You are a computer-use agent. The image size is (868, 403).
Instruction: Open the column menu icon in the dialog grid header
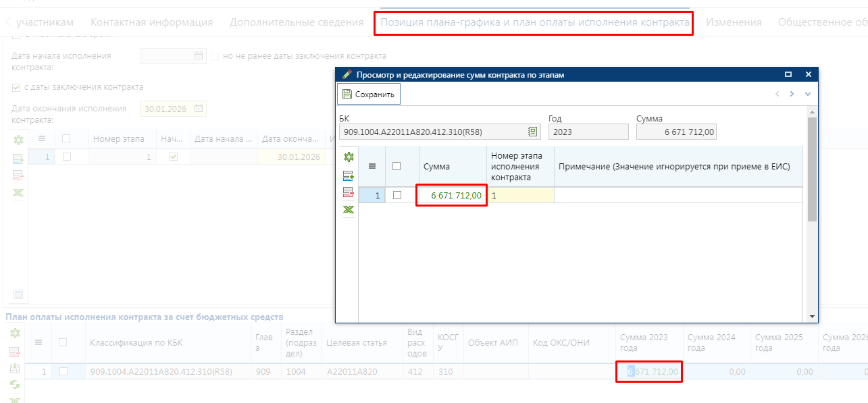click(x=372, y=166)
